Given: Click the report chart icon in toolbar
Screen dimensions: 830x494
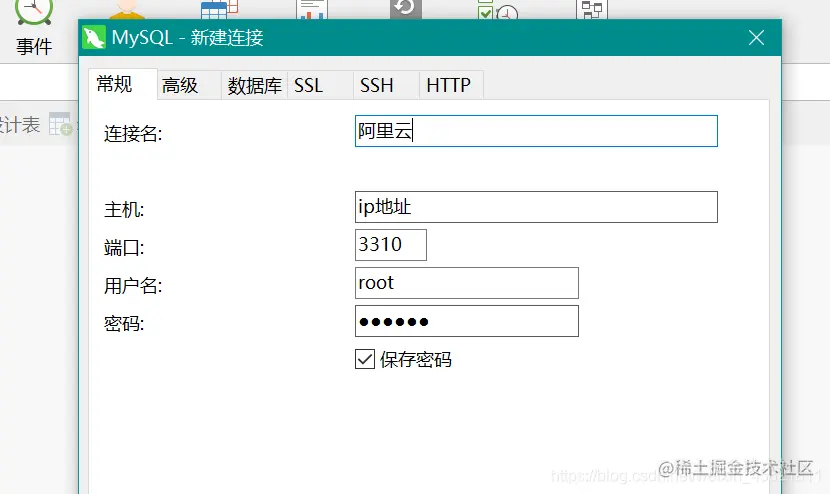Looking at the screenshot, I should point(312,10).
